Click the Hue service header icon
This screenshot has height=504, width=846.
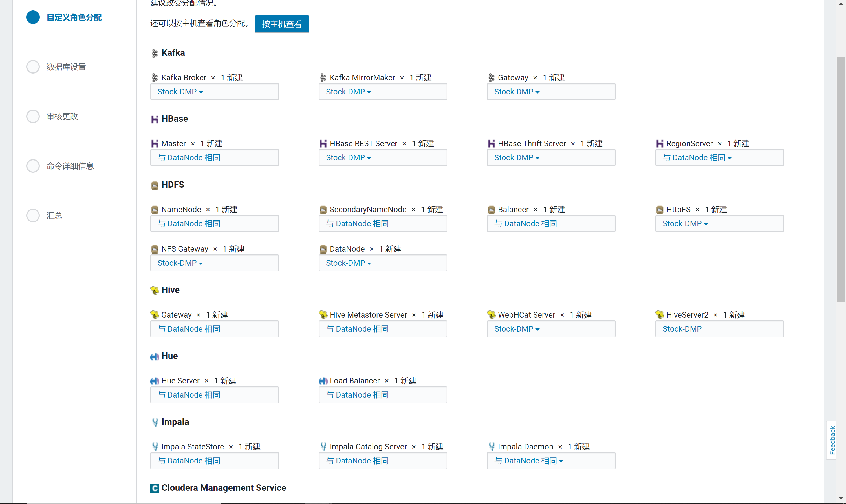(155, 356)
